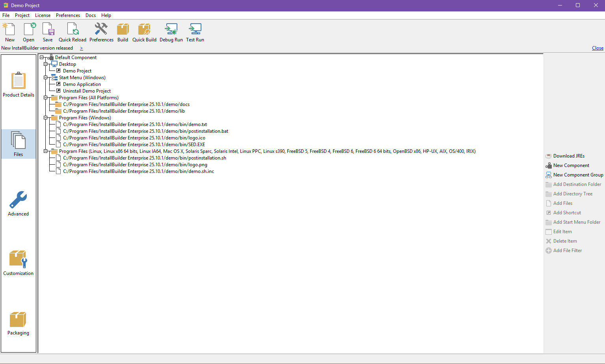Click Add Files action
Image resolution: width=605 pixels, height=364 pixels.
click(559, 203)
